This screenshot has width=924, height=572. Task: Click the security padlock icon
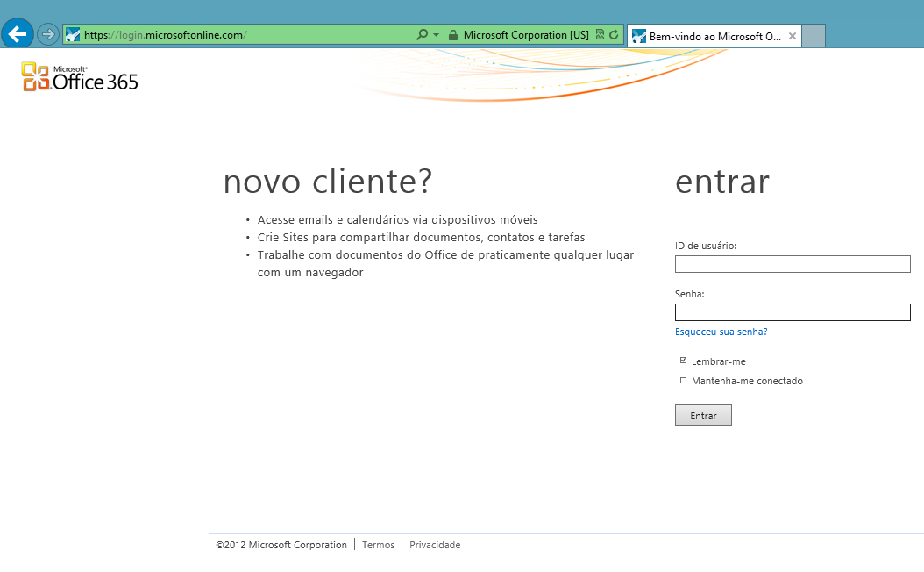point(452,35)
